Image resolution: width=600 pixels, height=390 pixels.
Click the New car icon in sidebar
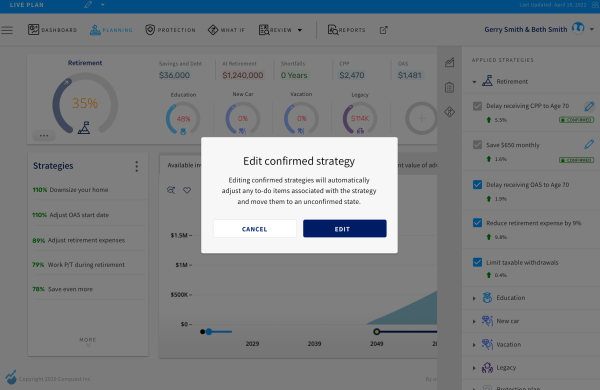[487, 321]
